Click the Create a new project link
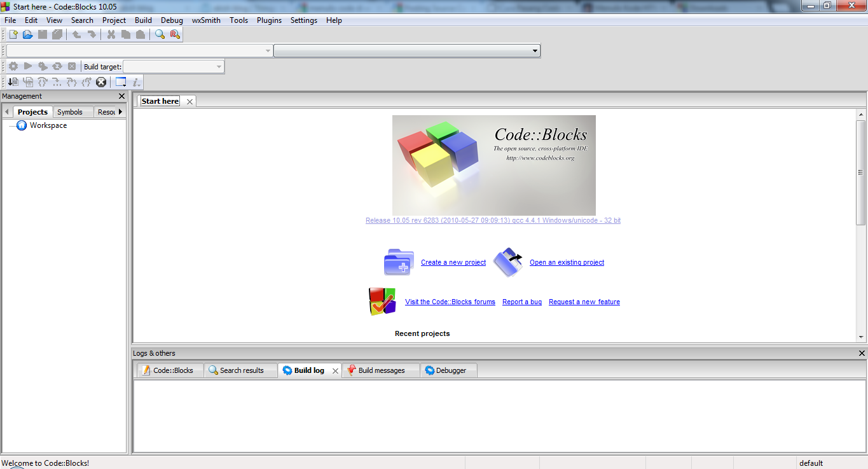 453,262
